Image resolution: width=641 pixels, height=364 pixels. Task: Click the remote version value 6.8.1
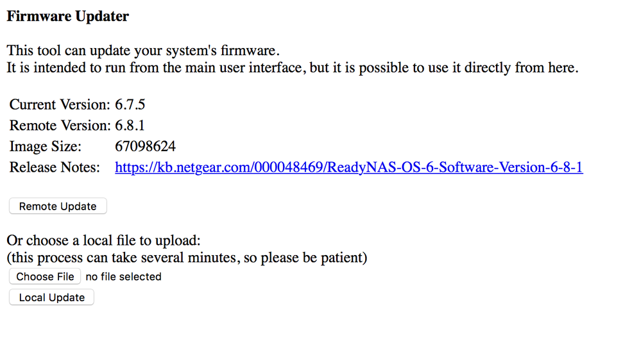[130, 126]
